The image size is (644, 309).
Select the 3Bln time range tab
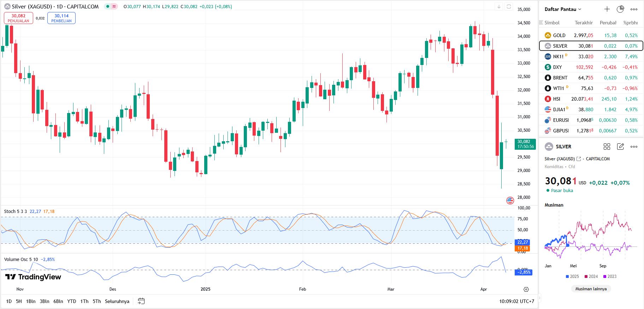click(45, 301)
